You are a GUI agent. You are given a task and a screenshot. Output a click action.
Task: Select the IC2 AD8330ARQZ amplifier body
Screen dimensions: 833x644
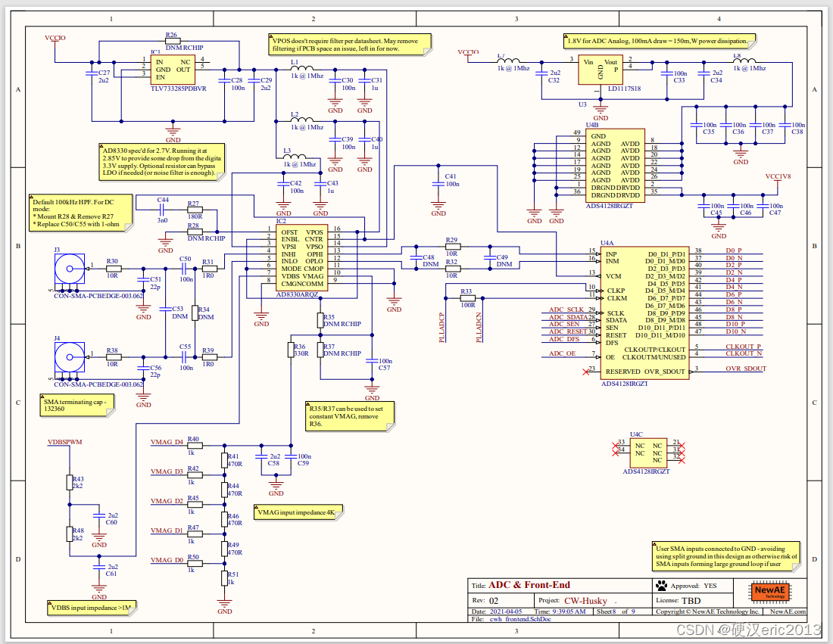coord(301,257)
